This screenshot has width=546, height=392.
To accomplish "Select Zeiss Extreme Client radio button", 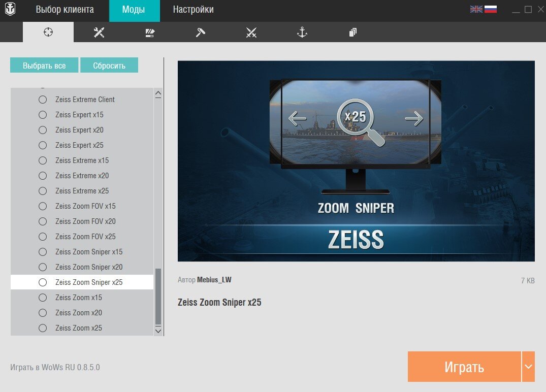I will 43,100.
